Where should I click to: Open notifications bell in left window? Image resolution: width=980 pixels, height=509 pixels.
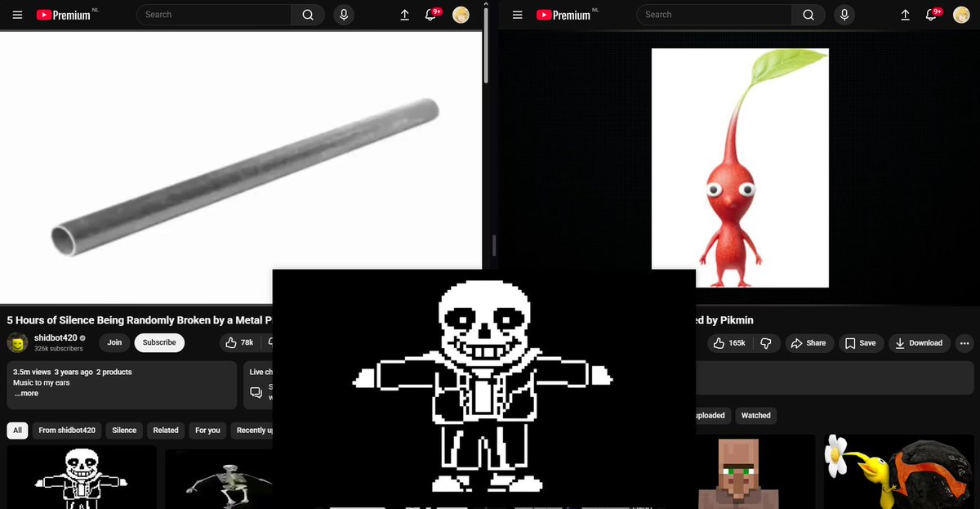pos(432,15)
